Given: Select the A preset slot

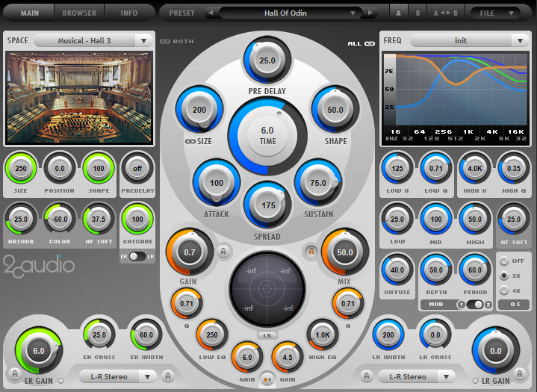Looking at the screenshot, I should coord(398,13).
